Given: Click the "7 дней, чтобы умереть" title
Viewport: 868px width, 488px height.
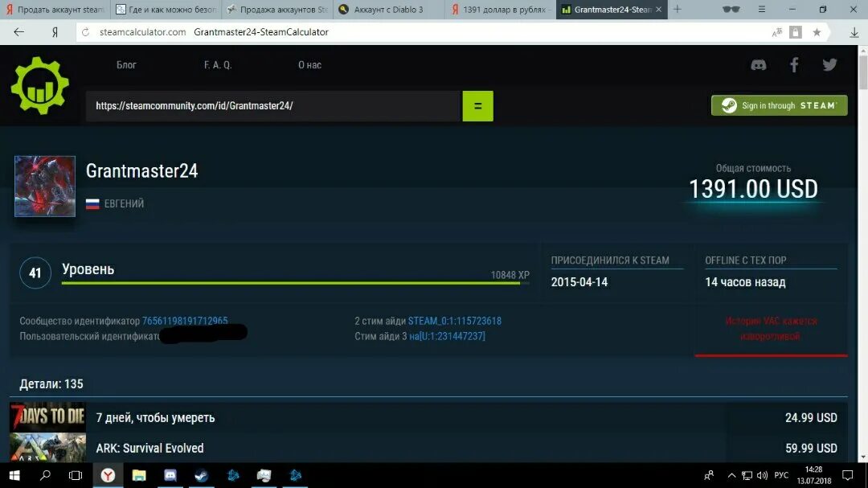Looking at the screenshot, I should pos(156,417).
